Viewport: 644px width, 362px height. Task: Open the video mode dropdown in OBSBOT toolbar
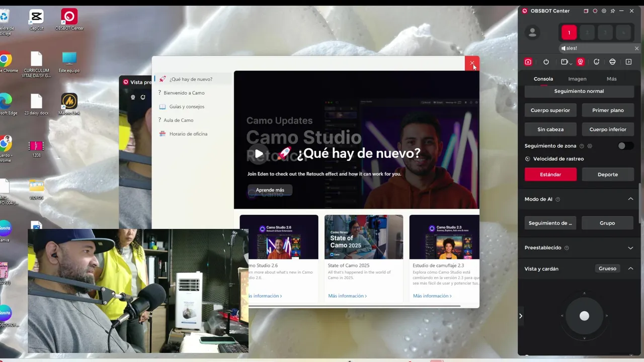pyautogui.click(x=566, y=62)
